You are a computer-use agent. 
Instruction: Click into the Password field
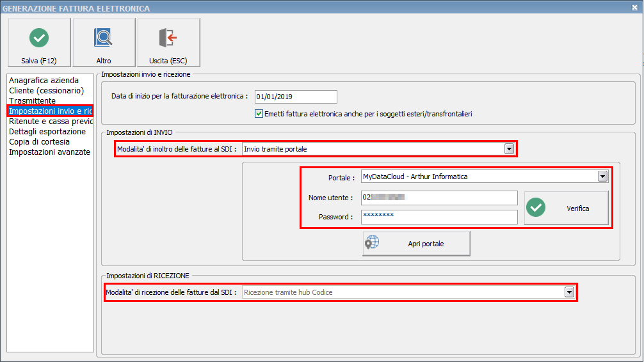(x=439, y=217)
